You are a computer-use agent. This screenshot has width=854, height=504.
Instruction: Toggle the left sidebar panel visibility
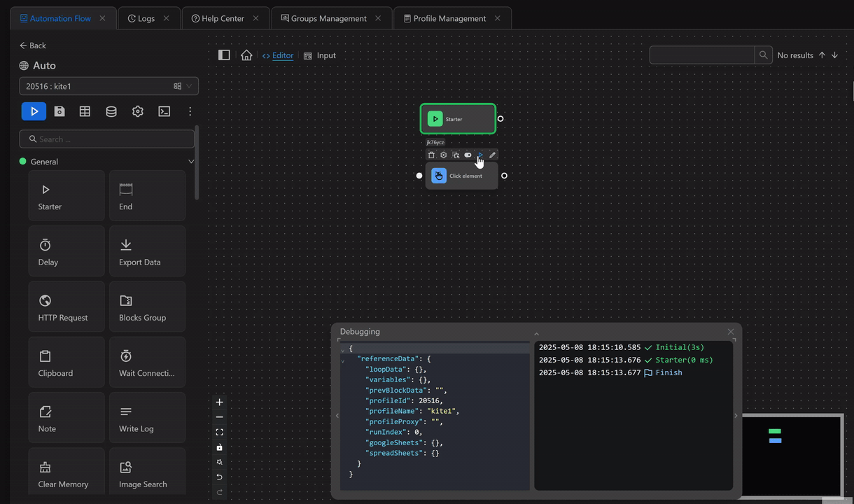(224, 55)
